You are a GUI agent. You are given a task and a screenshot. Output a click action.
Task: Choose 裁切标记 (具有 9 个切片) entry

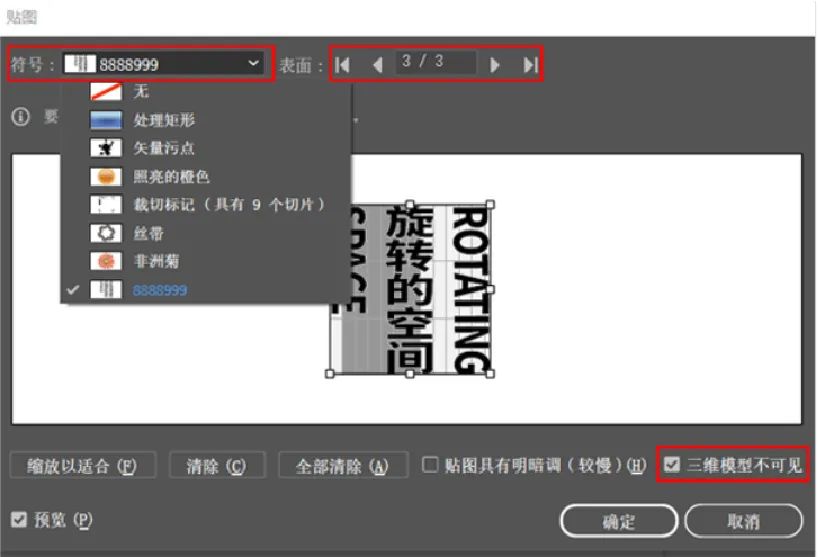228,205
